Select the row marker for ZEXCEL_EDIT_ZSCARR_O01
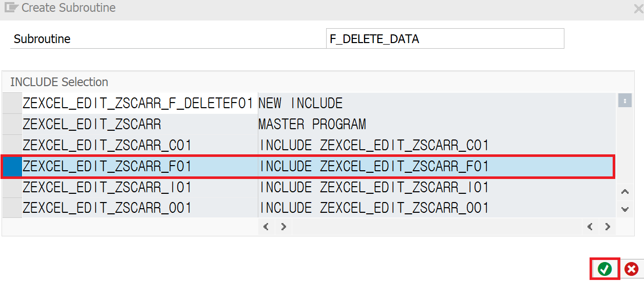Screen dimensions: 644x281 coord(12,208)
